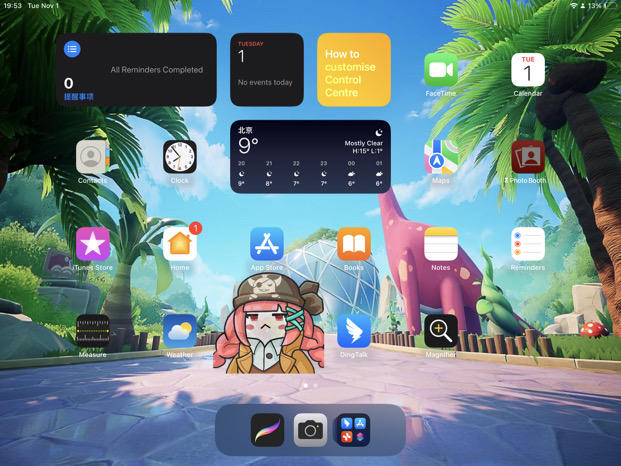
Task: Open the Weather app icon
Action: click(x=180, y=331)
